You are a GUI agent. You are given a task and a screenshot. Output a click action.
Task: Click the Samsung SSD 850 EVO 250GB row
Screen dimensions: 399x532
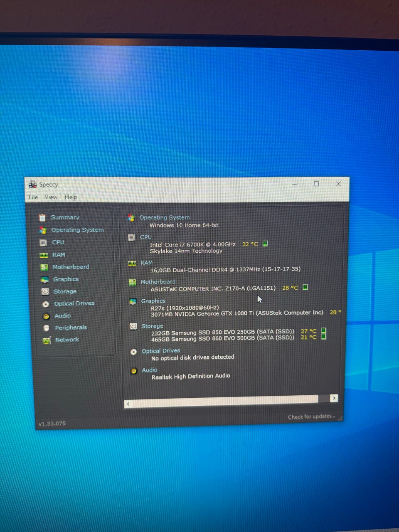click(223, 332)
